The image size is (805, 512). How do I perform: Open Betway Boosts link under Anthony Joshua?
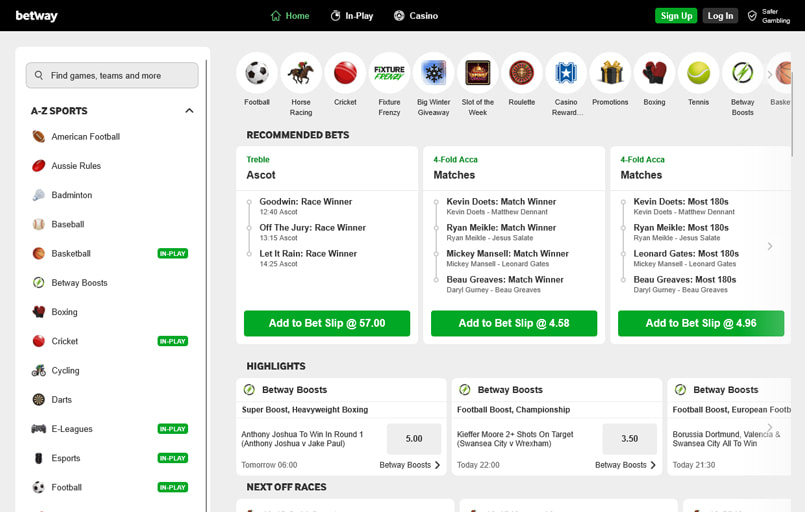point(410,465)
